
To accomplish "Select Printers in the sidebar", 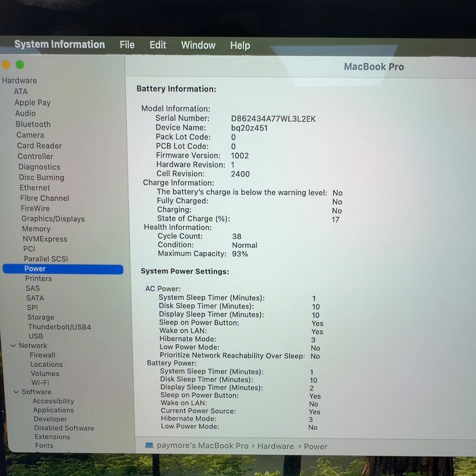I will coord(39,278).
